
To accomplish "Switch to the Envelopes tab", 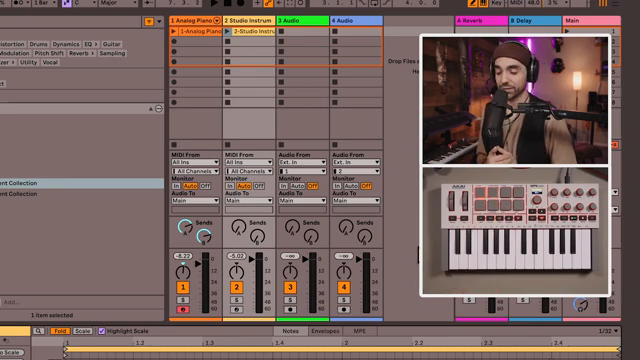I will tap(325, 331).
